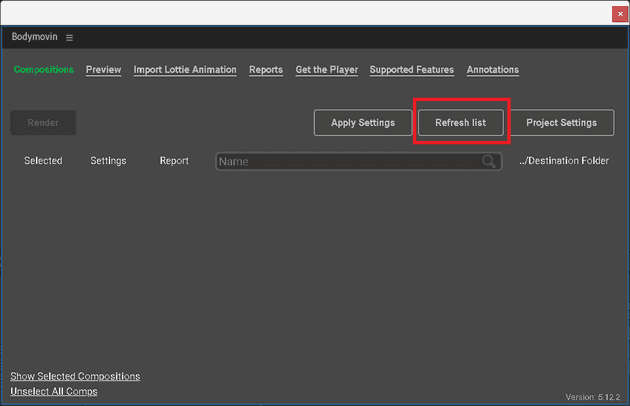The height and width of the screenshot is (406, 630).
Task: Click the magnifier icon in search field
Action: 489,161
